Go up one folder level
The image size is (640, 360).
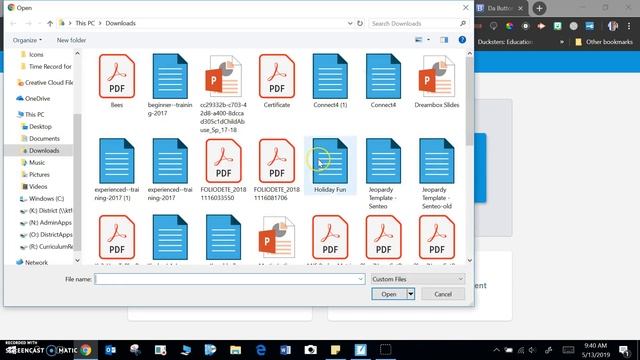pos(50,23)
